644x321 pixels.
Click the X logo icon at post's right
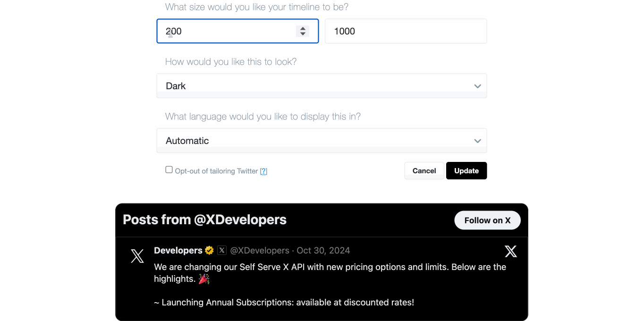click(x=511, y=252)
